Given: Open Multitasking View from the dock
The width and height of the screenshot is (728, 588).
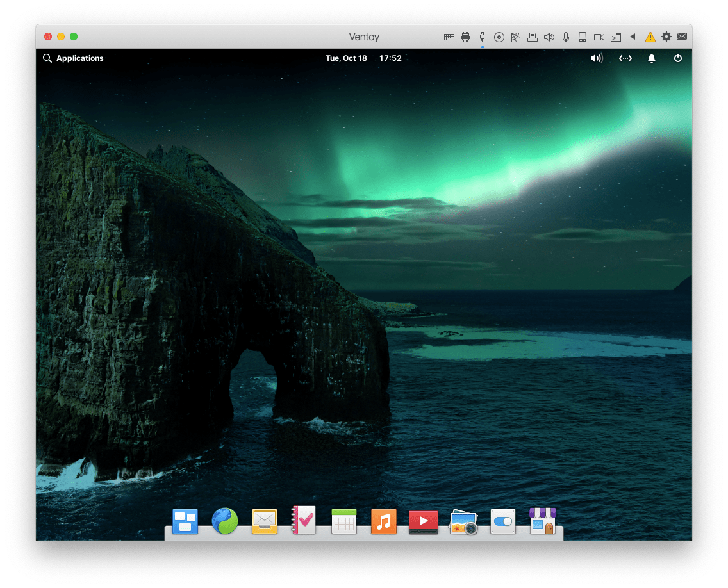Looking at the screenshot, I should 185,521.
